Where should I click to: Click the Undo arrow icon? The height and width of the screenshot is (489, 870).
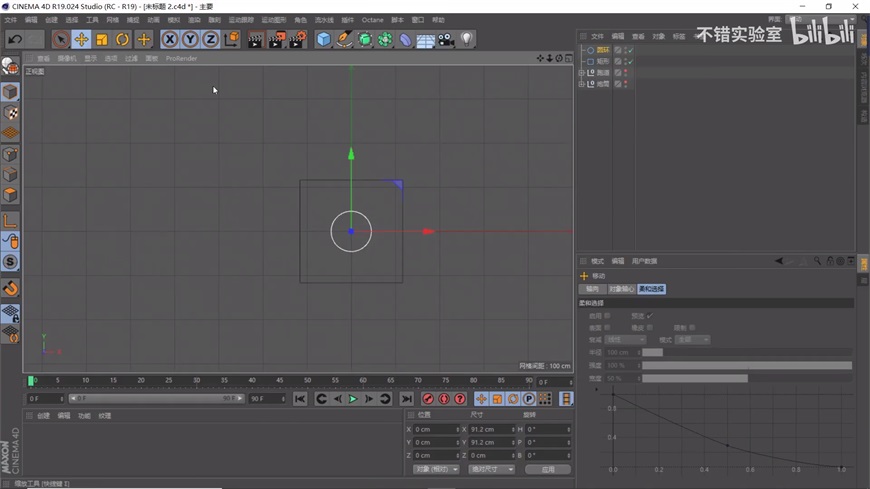tap(15, 40)
